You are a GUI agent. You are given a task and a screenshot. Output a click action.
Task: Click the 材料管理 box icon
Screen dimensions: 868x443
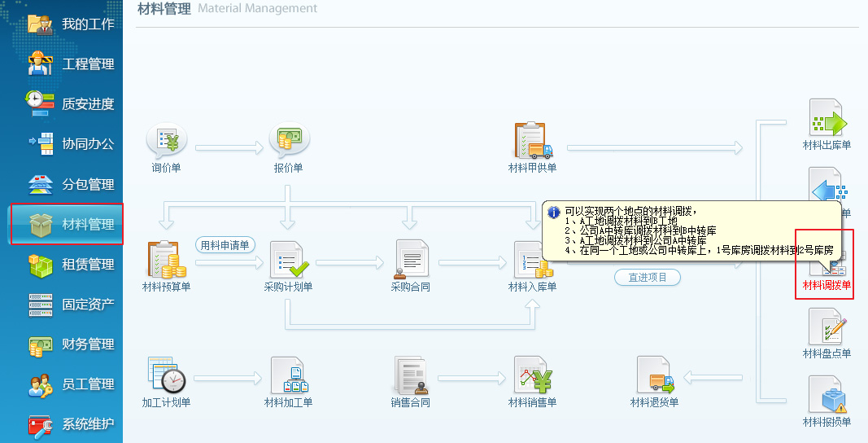click(41, 225)
